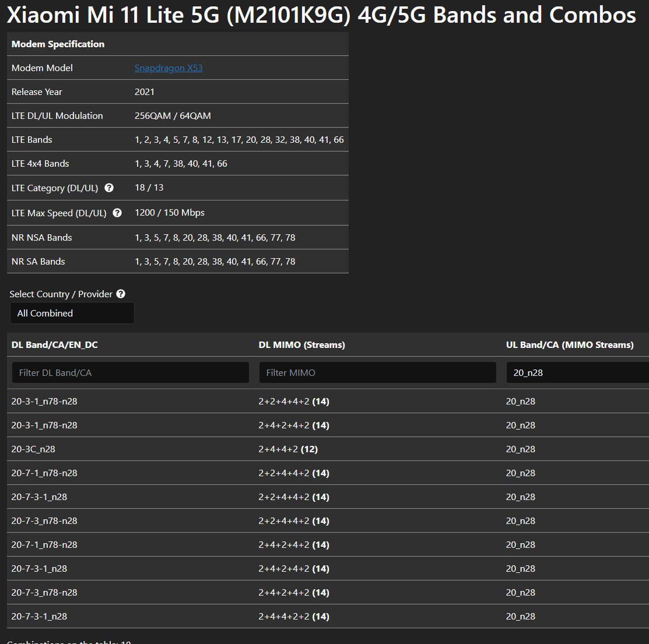Viewport: 649px width, 644px height.
Task: Select the LTE Bands specification row
Action: pos(177,140)
